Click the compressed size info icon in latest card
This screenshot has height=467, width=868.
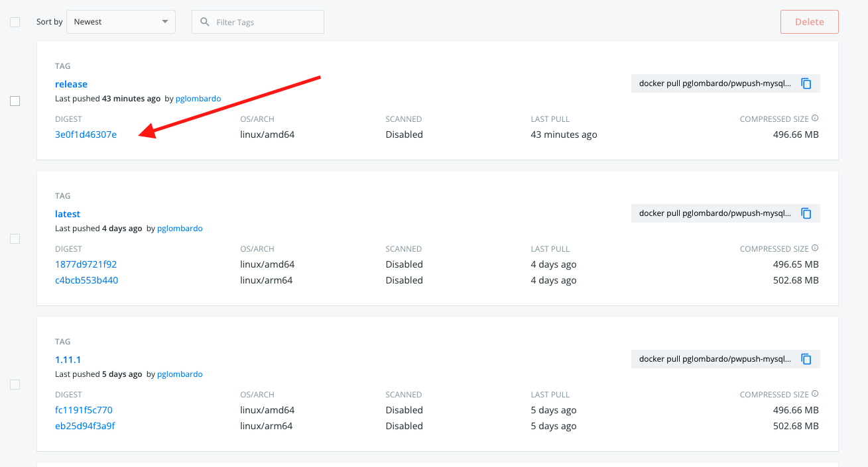click(815, 248)
